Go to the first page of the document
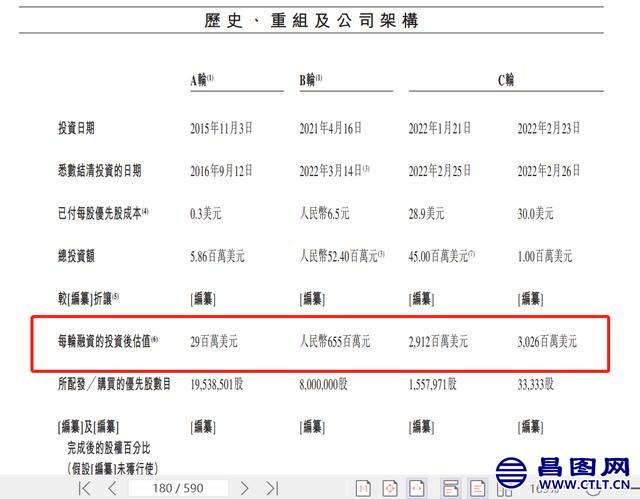This screenshot has height=499, width=640. (84, 488)
